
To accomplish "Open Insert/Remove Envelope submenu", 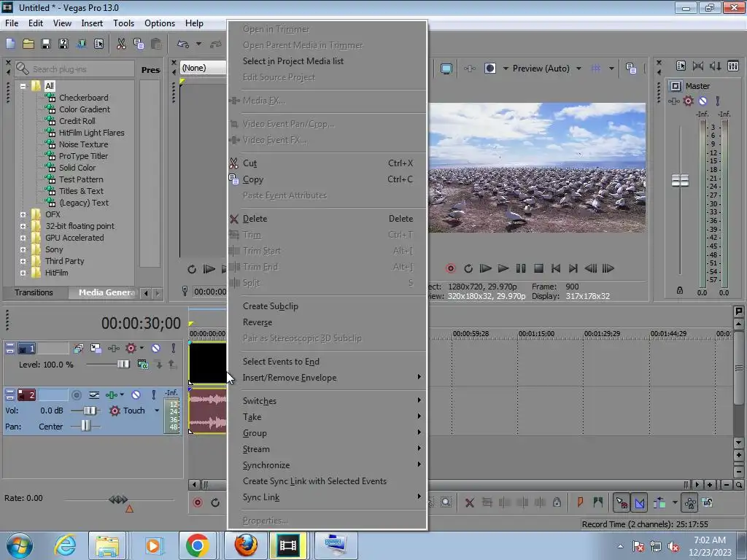I will (328, 378).
